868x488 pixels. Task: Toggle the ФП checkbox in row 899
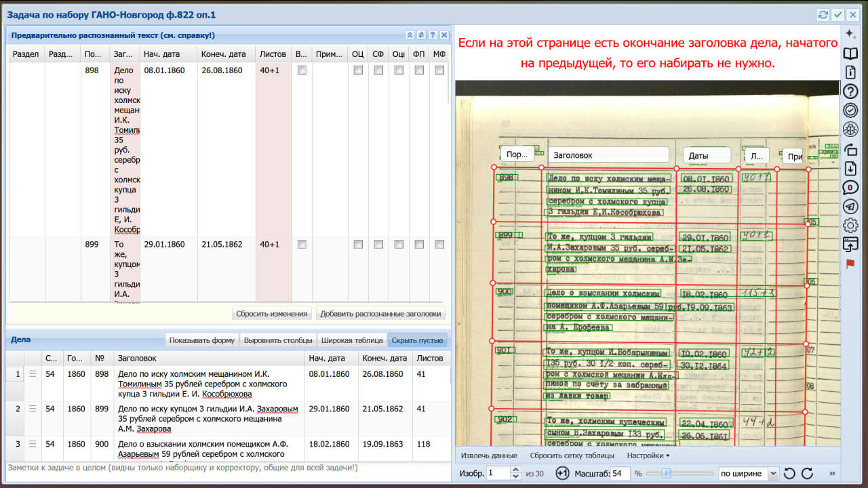click(419, 244)
